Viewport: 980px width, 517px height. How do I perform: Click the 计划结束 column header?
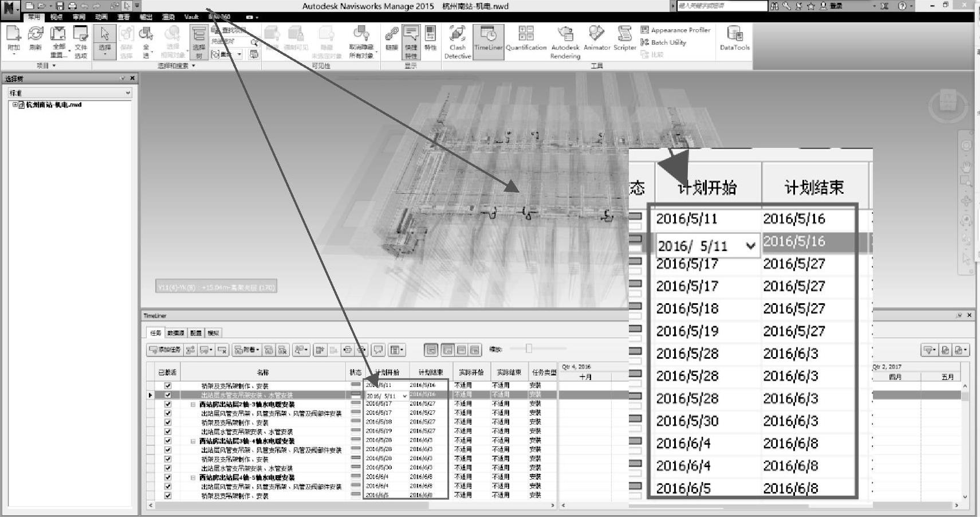431,372
